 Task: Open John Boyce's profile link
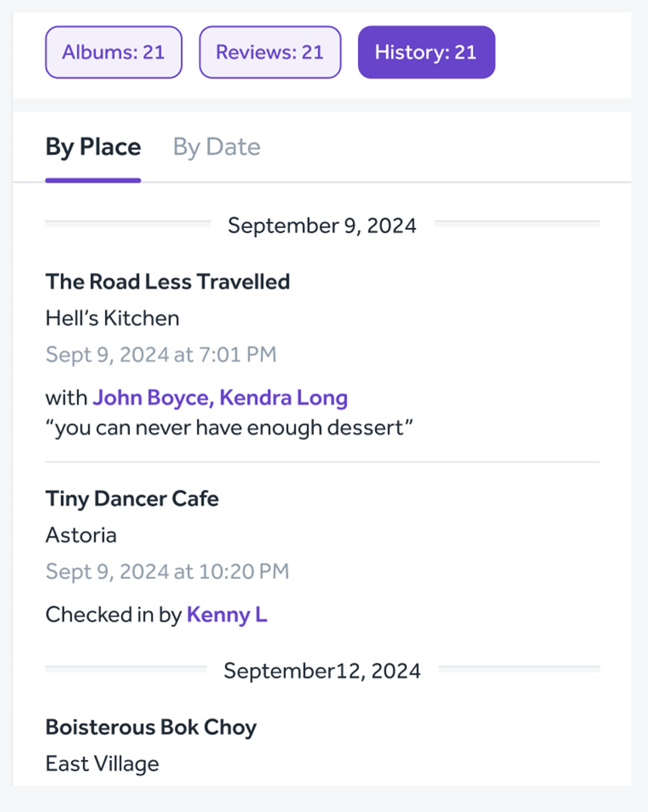[x=151, y=397]
